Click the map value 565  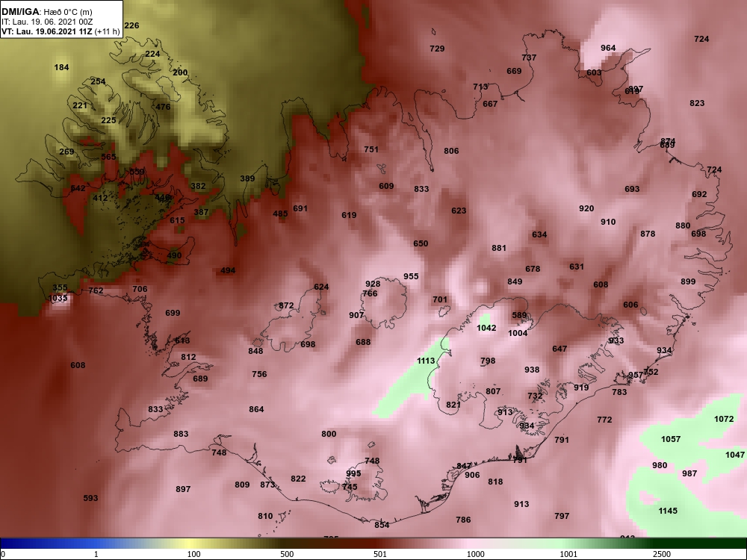[x=108, y=157]
